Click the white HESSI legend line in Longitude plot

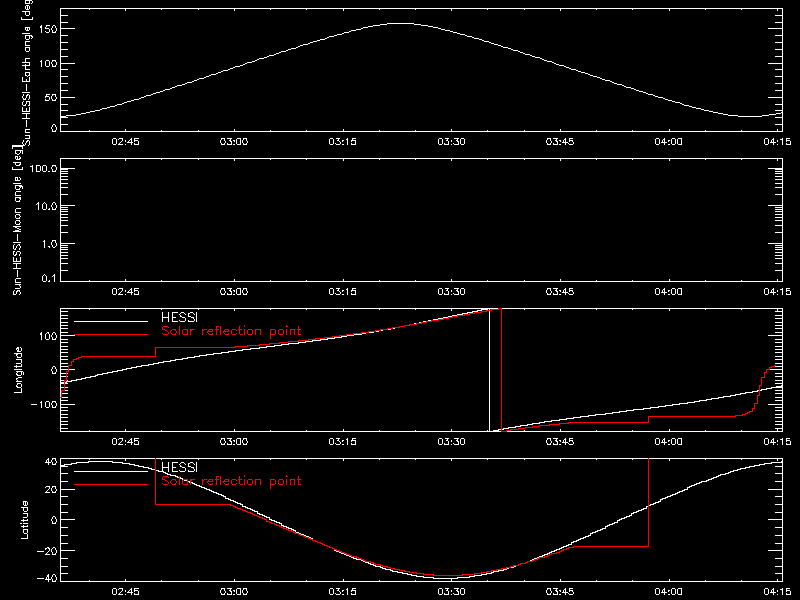coord(111,321)
